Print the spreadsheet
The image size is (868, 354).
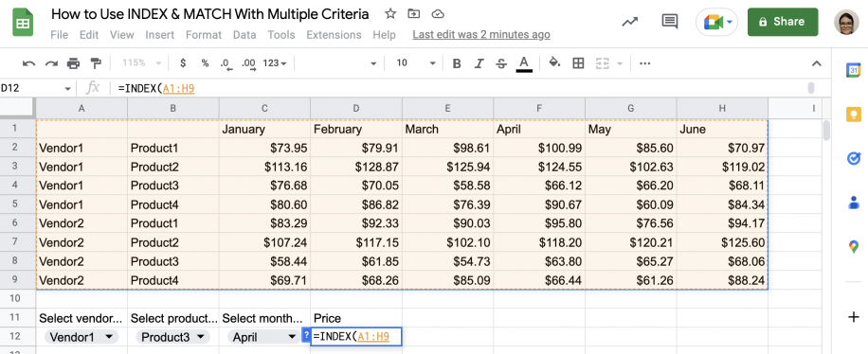tap(73, 63)
